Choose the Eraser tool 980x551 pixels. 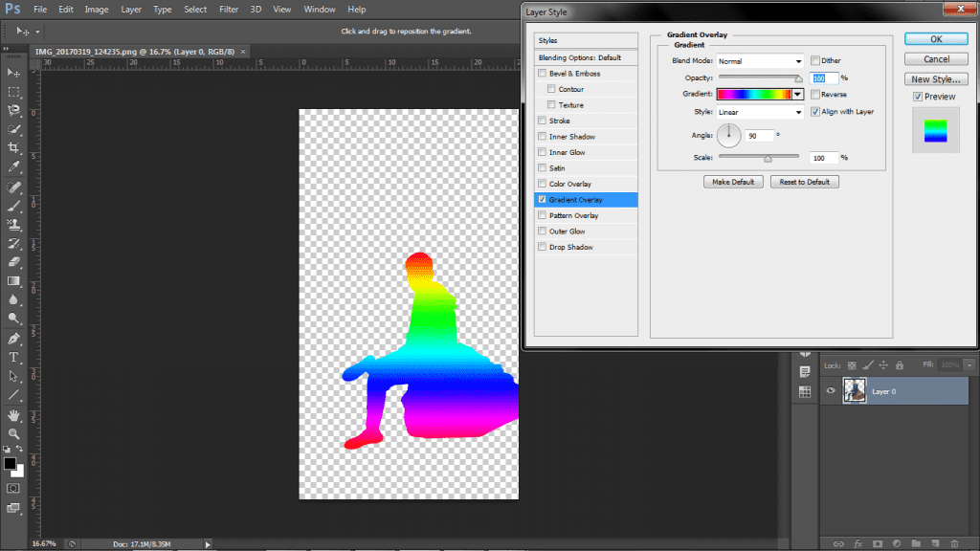13,261
